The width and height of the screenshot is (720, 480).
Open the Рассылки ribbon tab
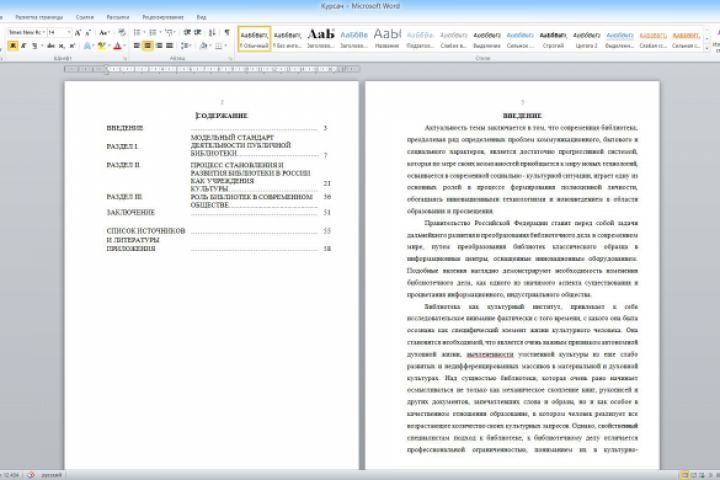118,17
